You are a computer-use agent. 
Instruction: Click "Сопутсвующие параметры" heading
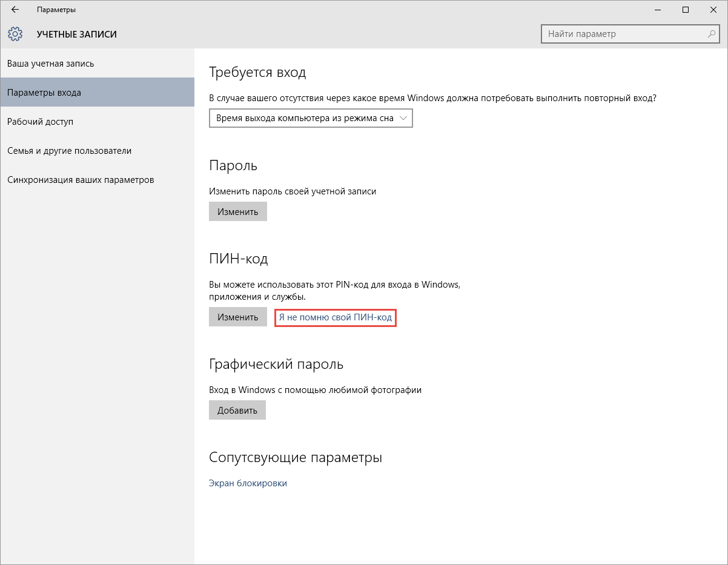296,458
